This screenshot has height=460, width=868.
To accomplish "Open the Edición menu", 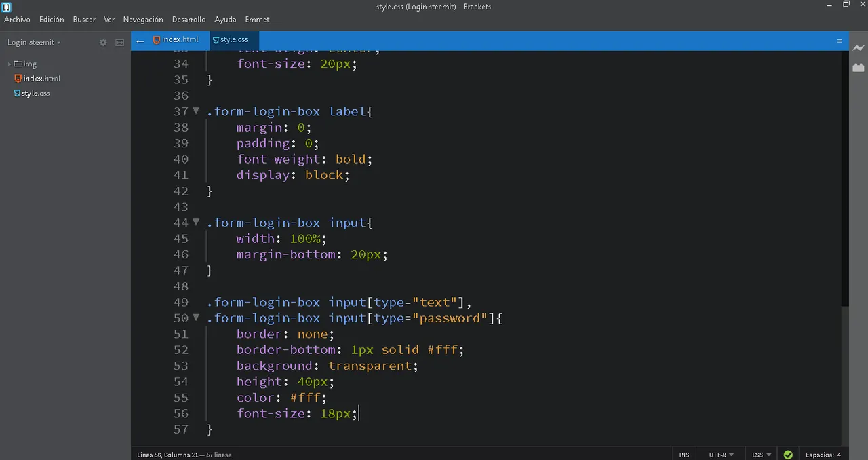I will coord(52,20).
